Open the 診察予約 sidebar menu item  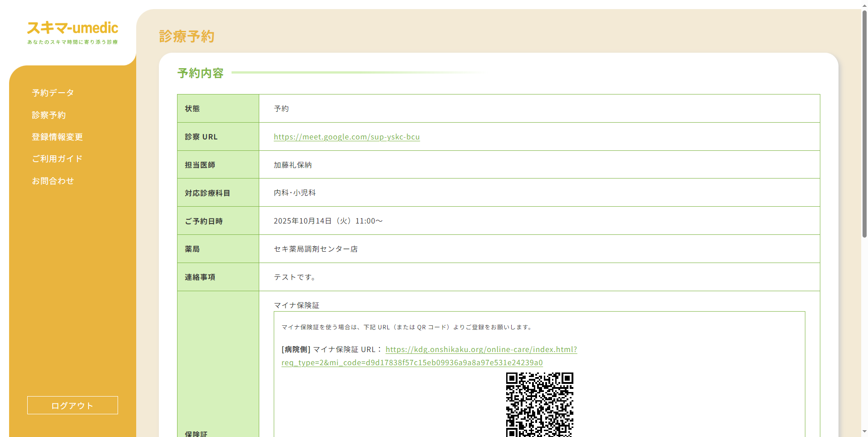pyautogui.click(x=49, y=115)
